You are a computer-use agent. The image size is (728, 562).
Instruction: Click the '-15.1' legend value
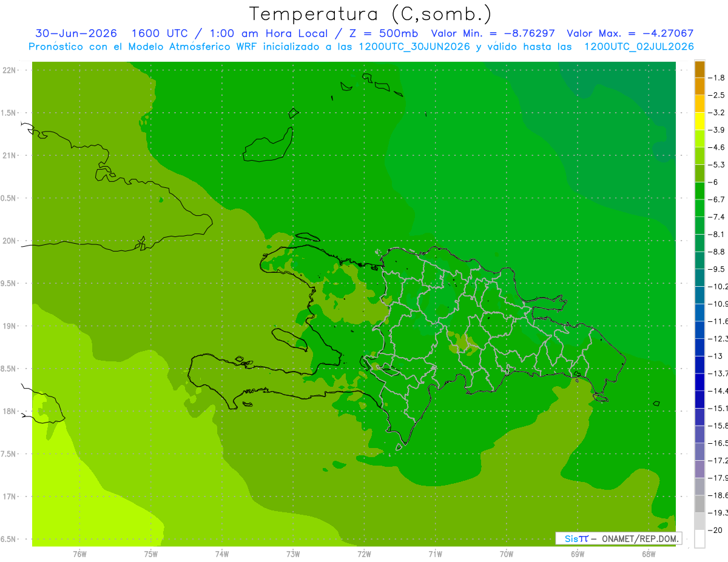click(x=718, y=408)
